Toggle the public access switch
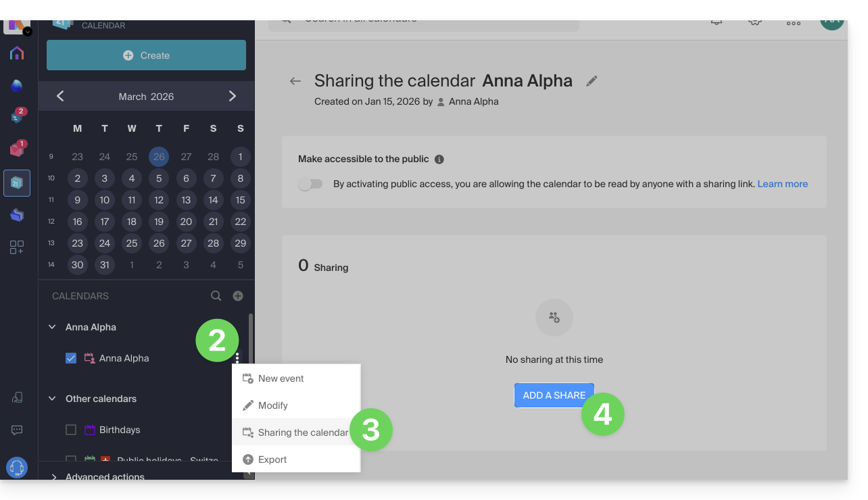The height and width of the screenshot is (500, 868). pos(311,184)
